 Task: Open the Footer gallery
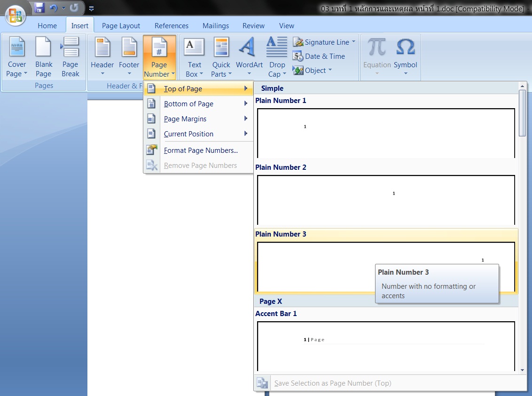(x=129, y=57)
